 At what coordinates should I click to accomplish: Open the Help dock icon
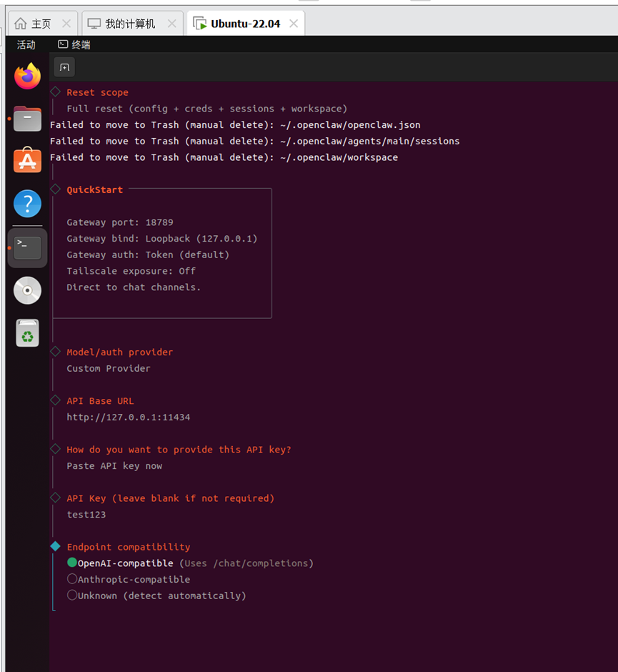27,204
